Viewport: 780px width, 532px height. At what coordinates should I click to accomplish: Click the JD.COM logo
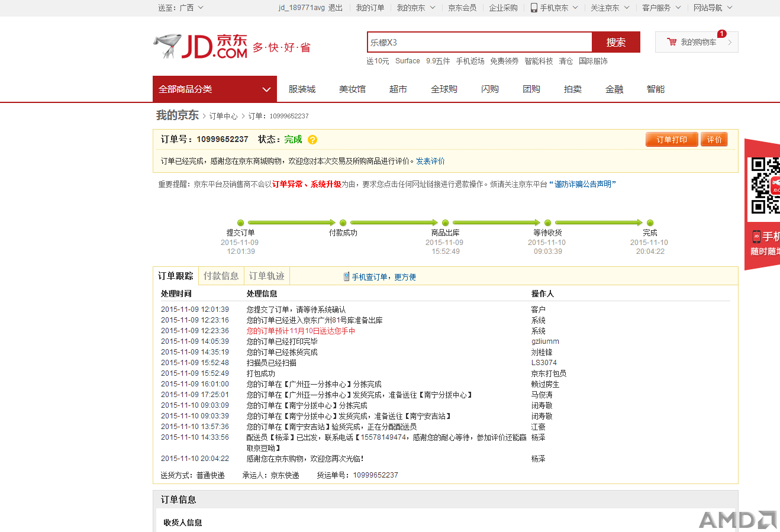point(201,46)
